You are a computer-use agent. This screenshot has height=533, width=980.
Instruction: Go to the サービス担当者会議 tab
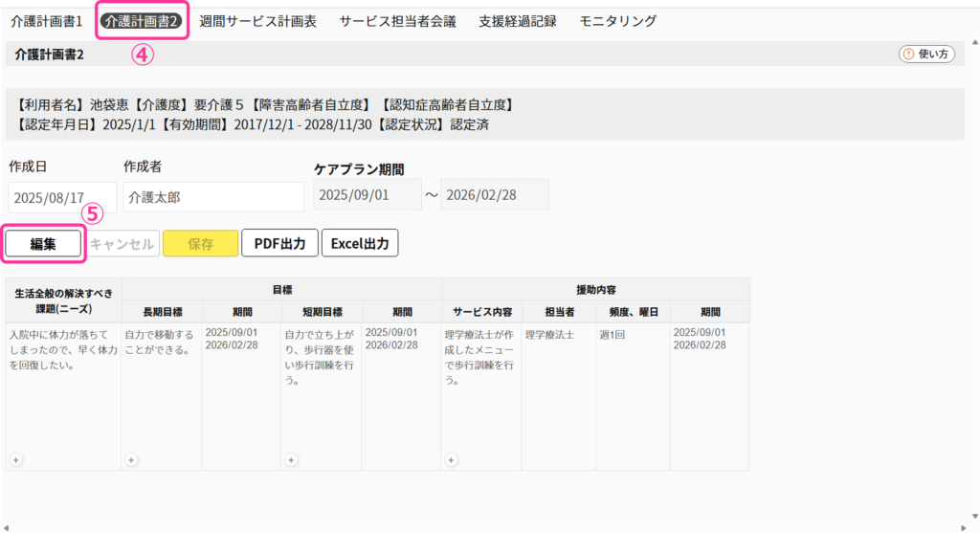point(397,21)
